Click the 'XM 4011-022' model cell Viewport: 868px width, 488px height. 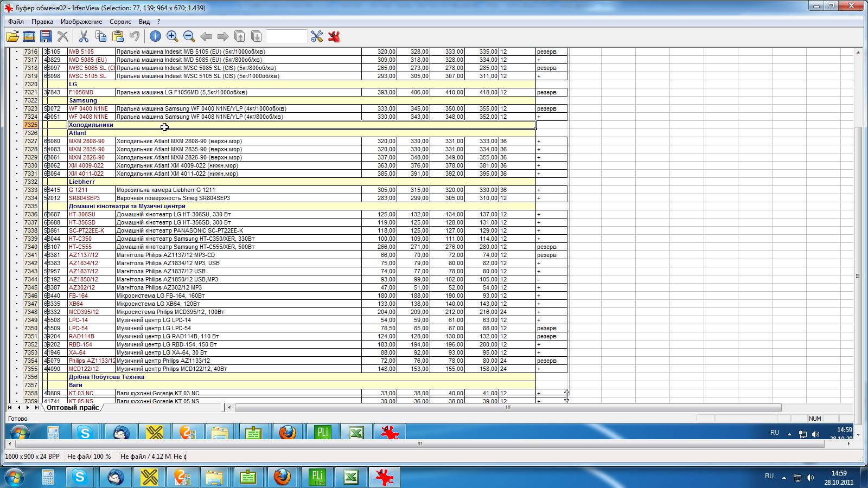pyautogui.click(x=91, y=174)
